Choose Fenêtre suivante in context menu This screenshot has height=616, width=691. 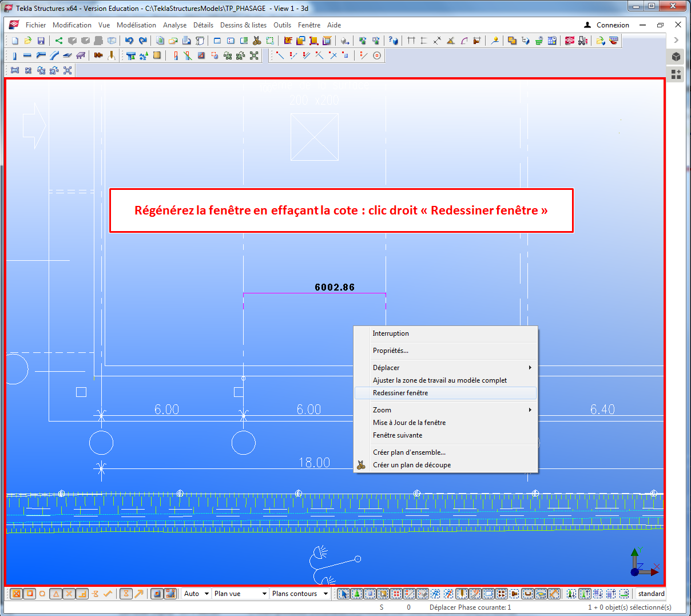446,435
